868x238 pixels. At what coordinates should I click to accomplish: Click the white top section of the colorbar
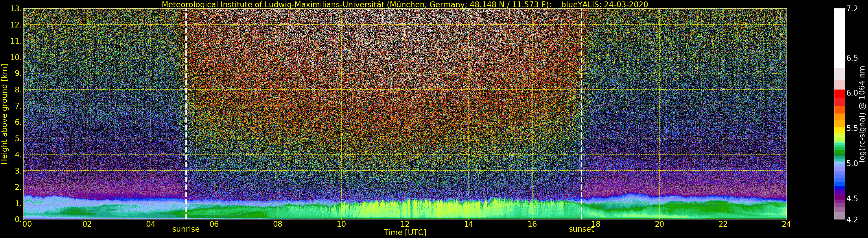coord(839,38)
